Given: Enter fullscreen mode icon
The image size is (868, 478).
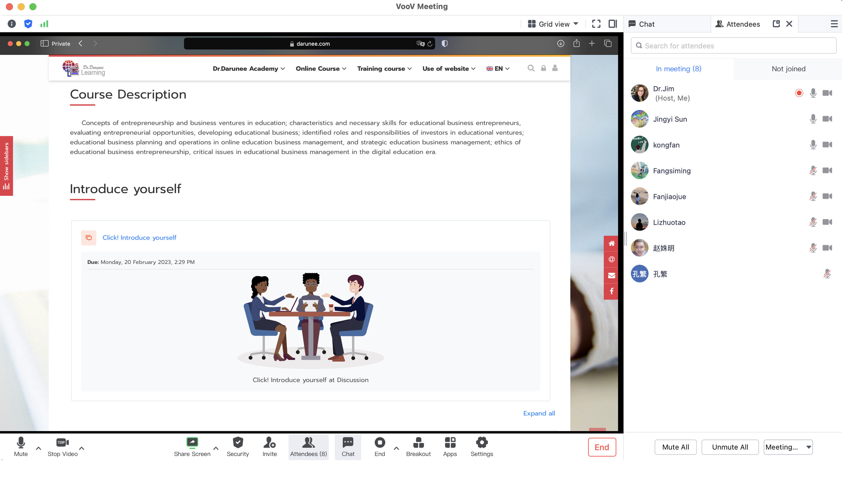Looking at the screenshot, I should pyautogui.click(x=596, y=24).
